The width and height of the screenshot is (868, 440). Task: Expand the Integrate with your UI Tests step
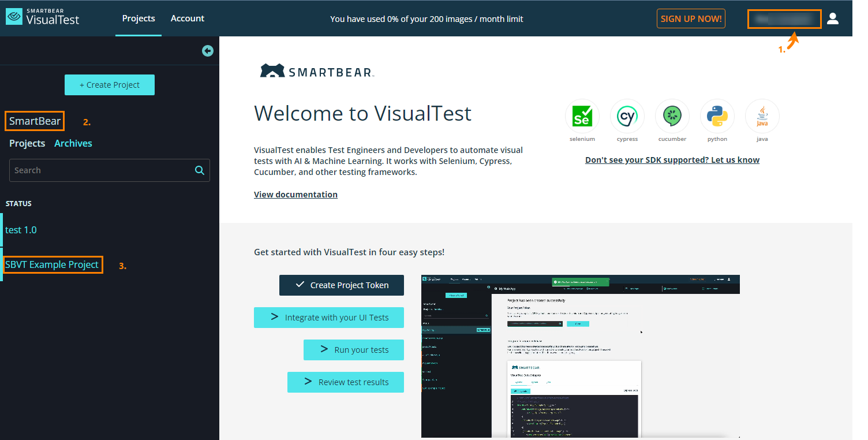point(329,318)
